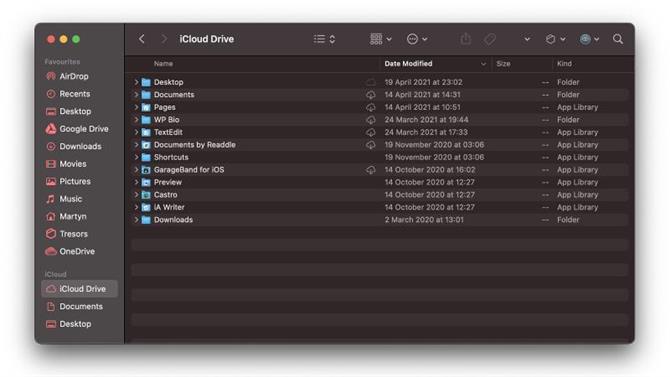Viewport: 670px width, 377px height.
Task: Open the ellipsis action menu
Action: (x=417, y=39)
